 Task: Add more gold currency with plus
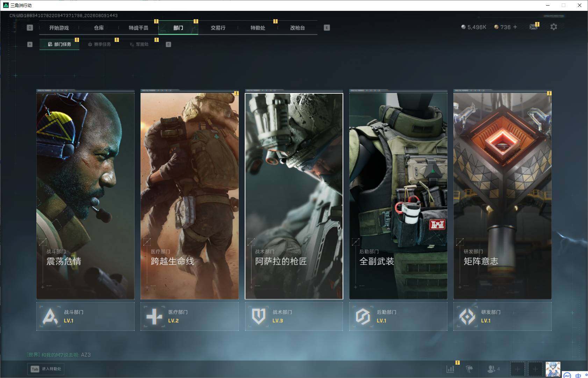pos(515,27)
